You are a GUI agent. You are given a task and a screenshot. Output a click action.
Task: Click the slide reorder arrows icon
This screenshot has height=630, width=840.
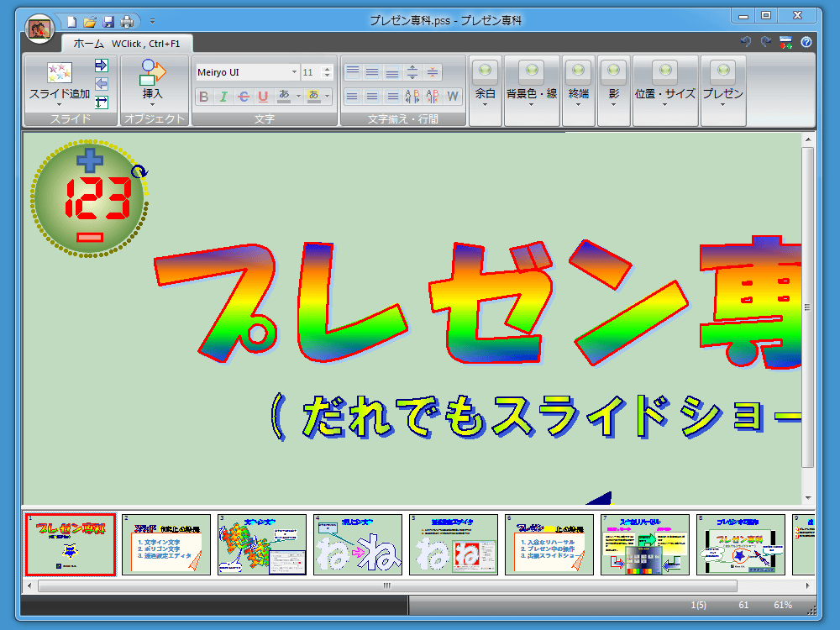tap(102, 102)
